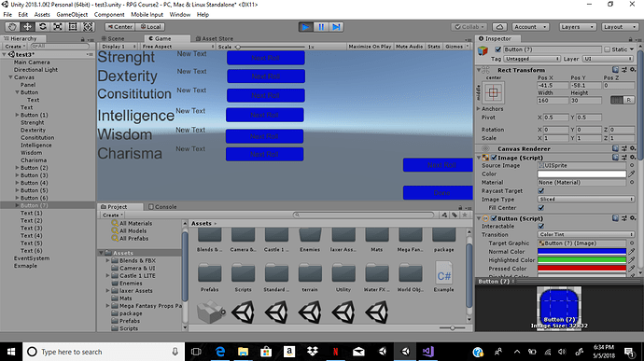
Task: Open the Component menu
Action: click(x=109, y=14)
